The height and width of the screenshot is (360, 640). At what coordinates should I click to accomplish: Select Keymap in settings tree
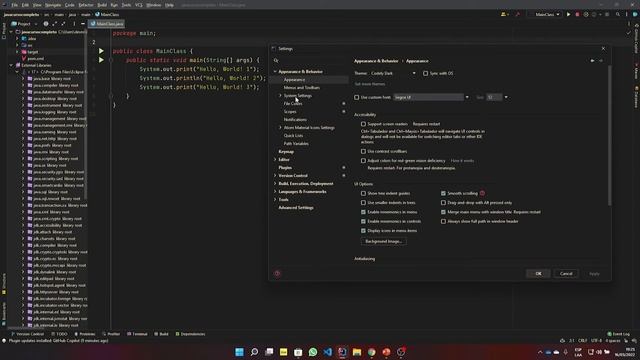[x=286, y=152]
